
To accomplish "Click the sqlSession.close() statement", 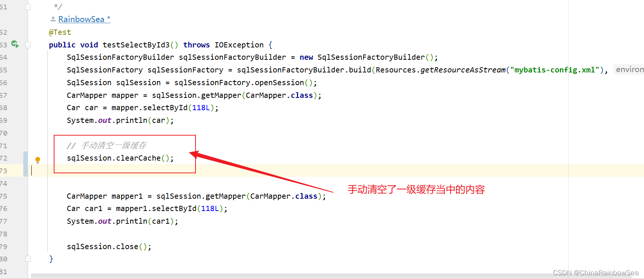I will click(x=109, y=247).
